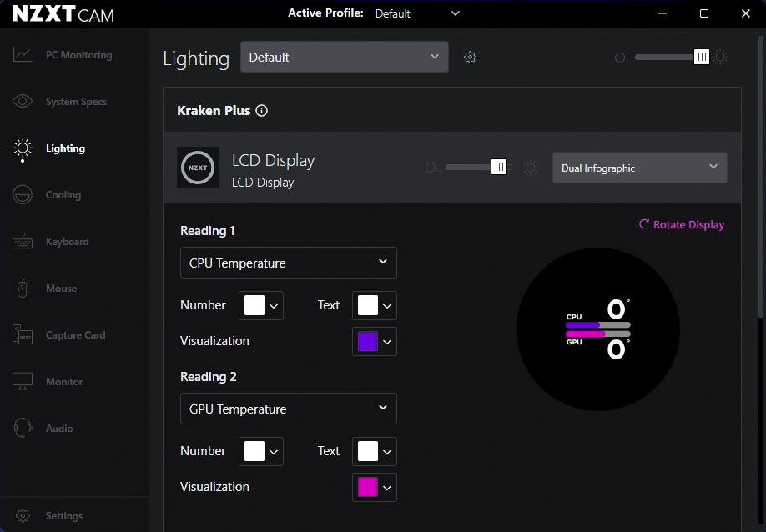Screen dimensions: 766x532
Task: Select the Mouse section
Action: (60, 288)
